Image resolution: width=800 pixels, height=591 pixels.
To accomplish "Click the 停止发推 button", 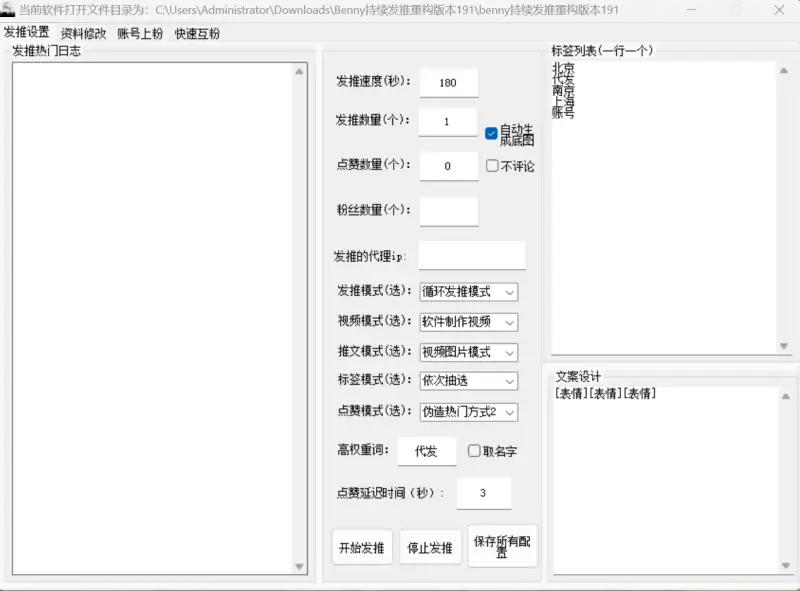I will click(430, 546).
